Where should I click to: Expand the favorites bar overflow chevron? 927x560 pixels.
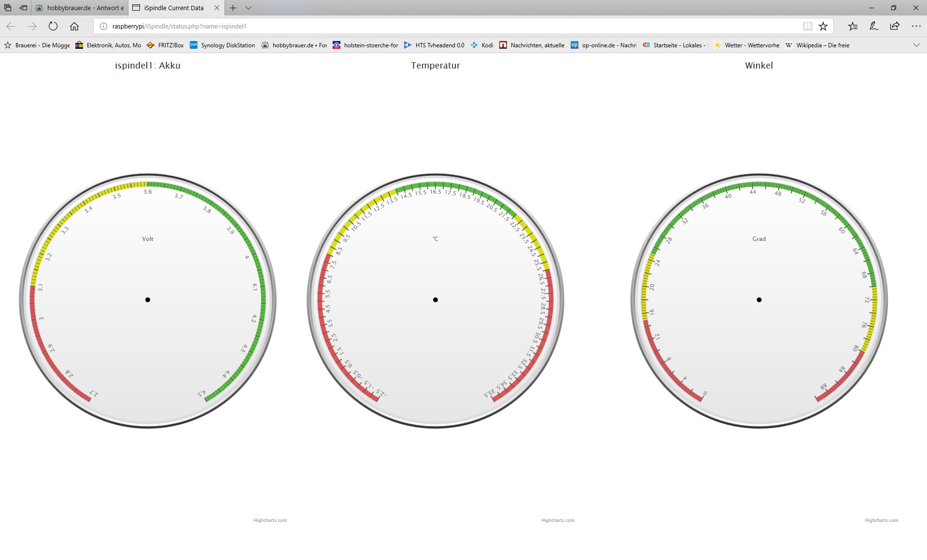pos(916,45)
